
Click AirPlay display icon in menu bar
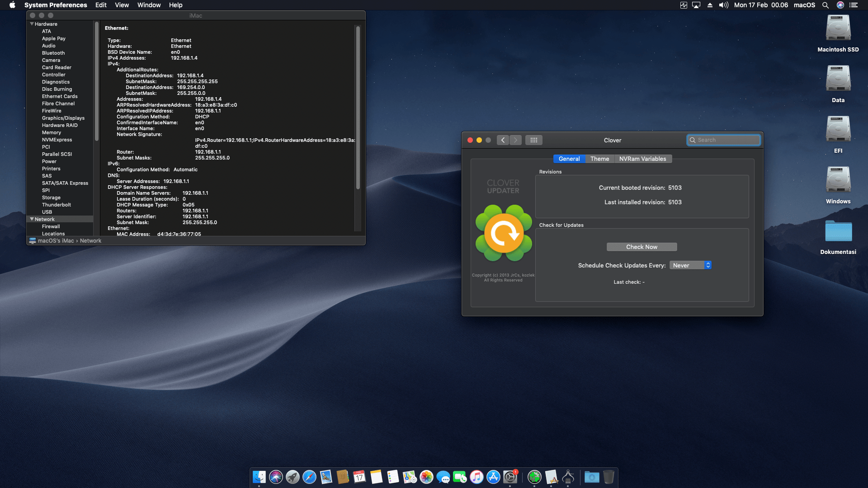tap(696, 5)
